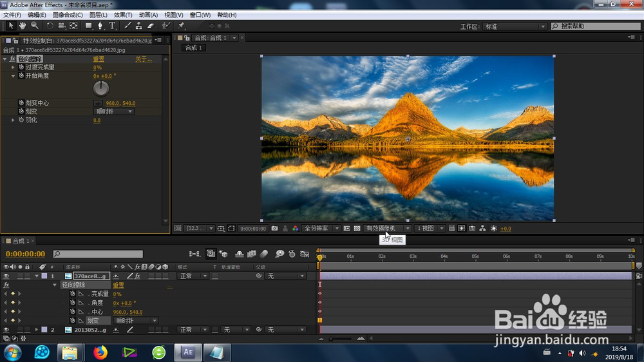Open the 1 视图 view layout dropdown

click(430, 229)
